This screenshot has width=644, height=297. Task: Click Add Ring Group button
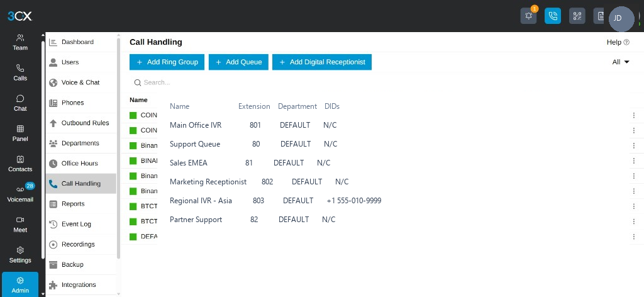pyautogui.click(x=167, y=62)
